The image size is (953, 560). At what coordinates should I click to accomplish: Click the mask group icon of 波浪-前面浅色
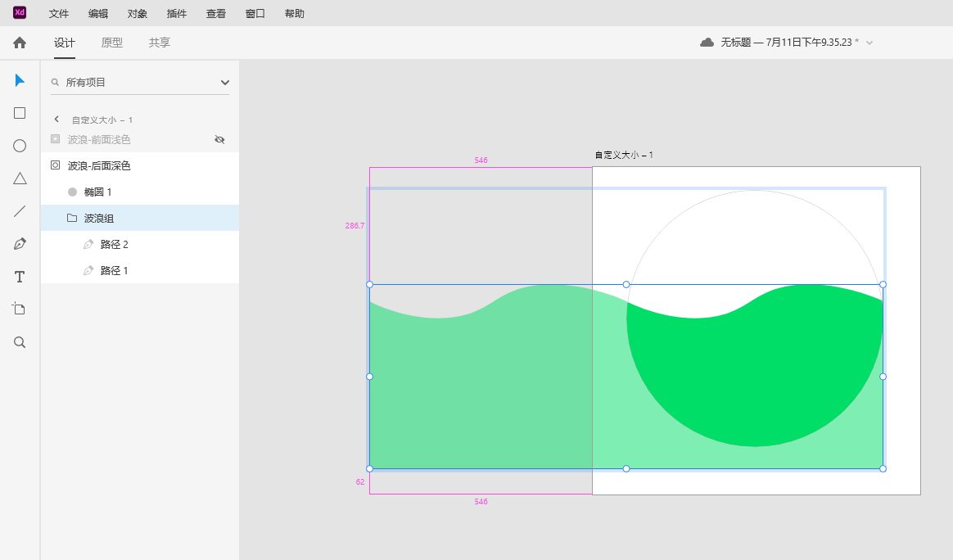pos(56,139)
